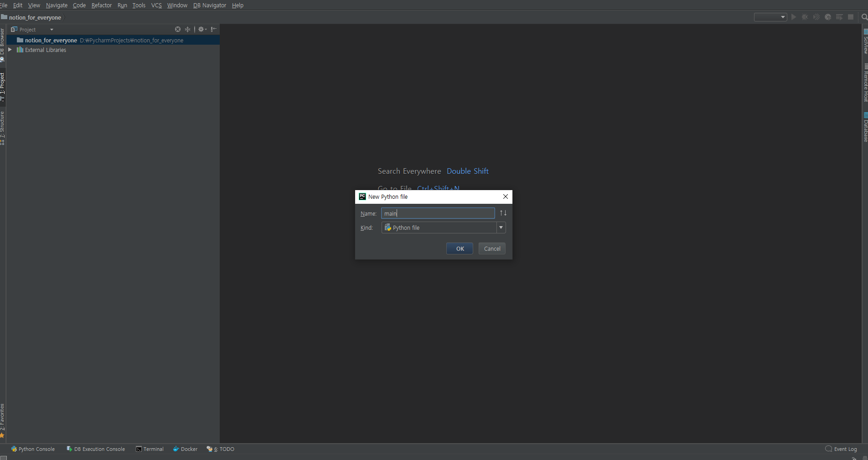Open the Navigate menu
The width and height of the screenshot is (868, 460).
[x=57, y=5]
